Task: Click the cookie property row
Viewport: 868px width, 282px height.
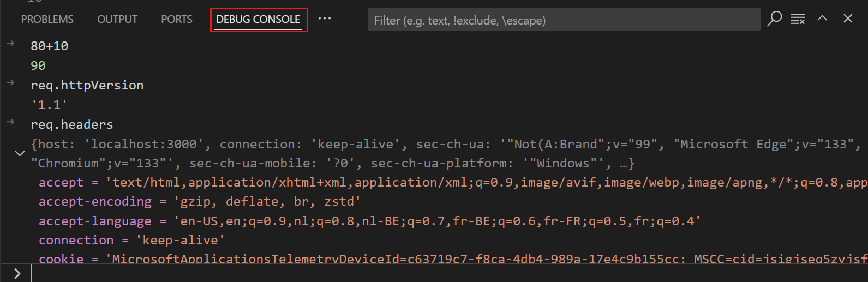Action: click(x=61, y=259)
